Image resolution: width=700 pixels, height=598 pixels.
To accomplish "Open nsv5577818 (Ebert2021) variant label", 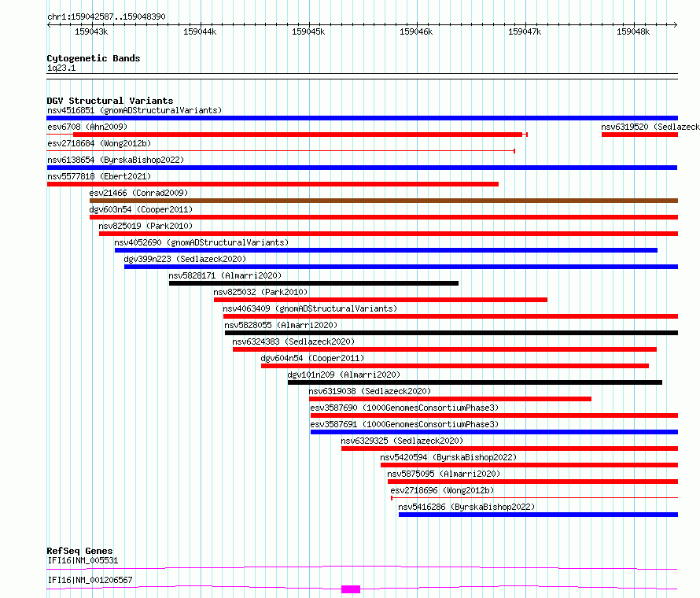I will click(x=99, y=176).
